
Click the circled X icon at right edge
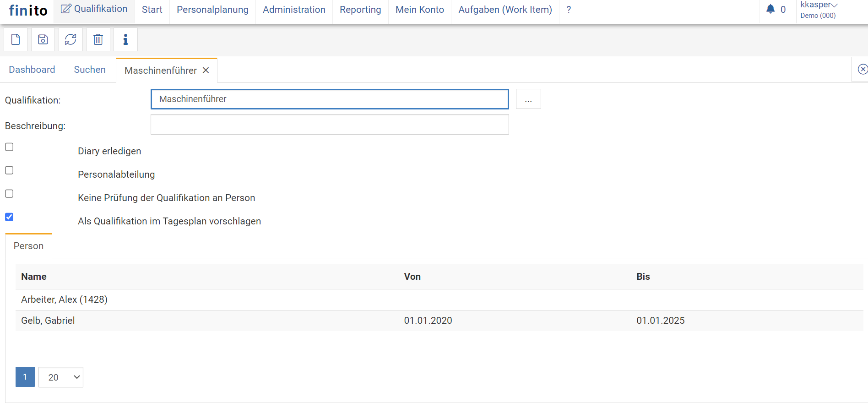click(863, 69)
